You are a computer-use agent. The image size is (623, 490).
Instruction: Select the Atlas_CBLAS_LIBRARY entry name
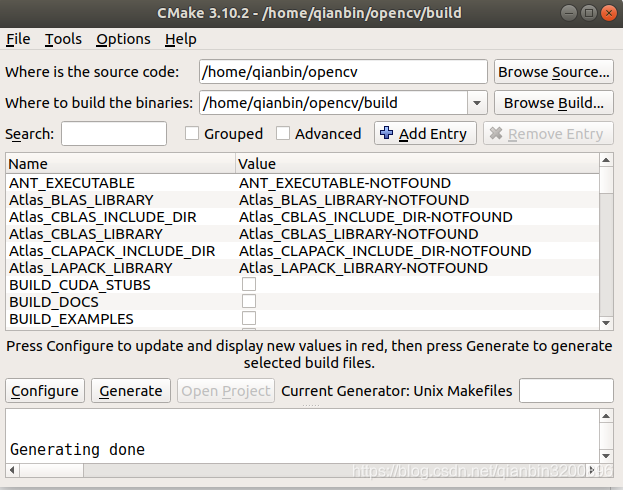(86, 234)
